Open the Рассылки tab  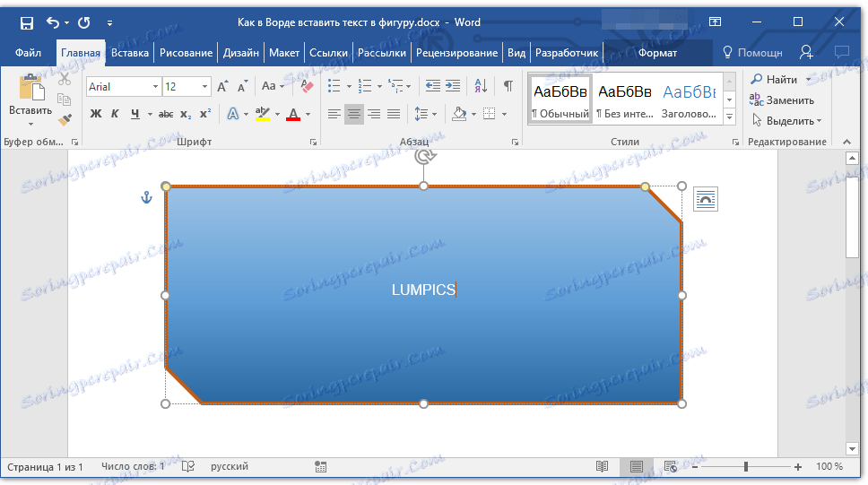pos(381,53)
